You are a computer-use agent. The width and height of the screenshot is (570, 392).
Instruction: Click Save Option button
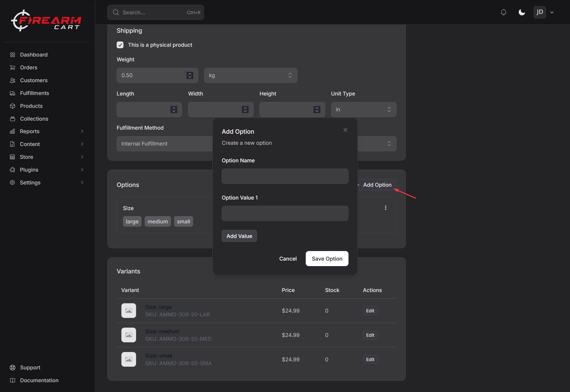click(327, 259)
